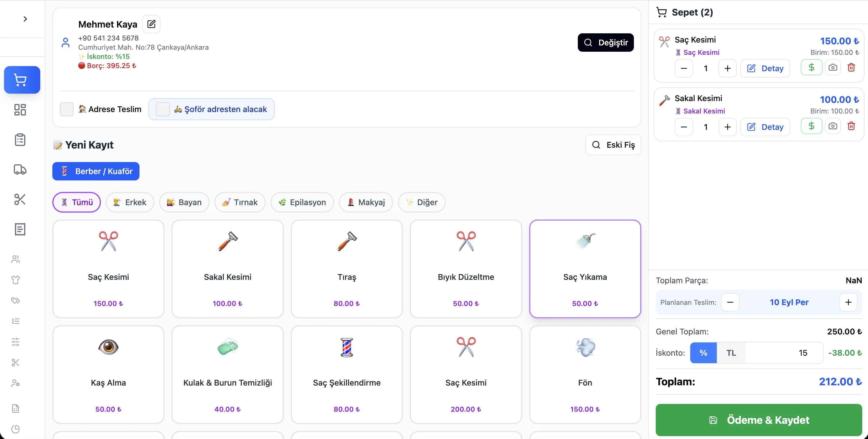Click dollar price icon for Saç Kesimi
The width and height of the screenshot is (868, 439).
click(x=811, y=67)
